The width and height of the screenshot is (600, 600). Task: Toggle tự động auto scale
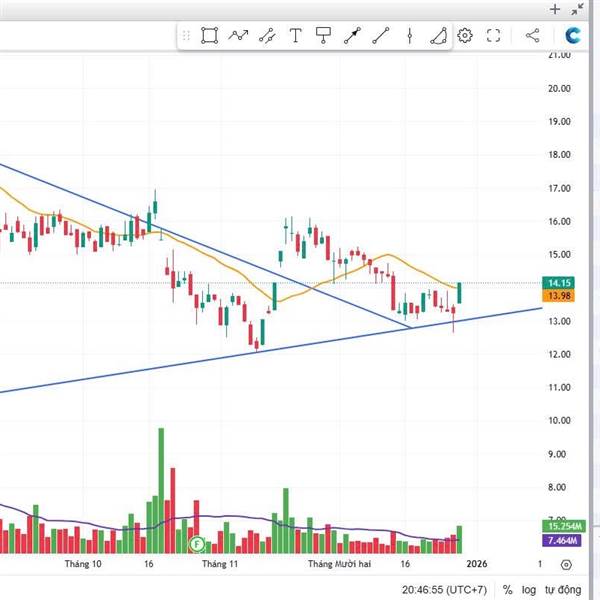click(x=563, y=590)
